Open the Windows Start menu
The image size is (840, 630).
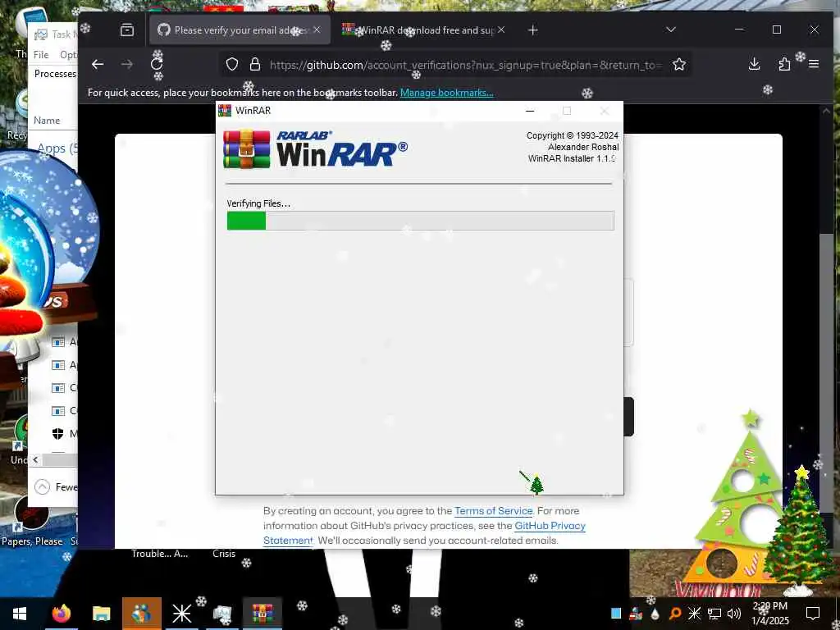(20, 614)
